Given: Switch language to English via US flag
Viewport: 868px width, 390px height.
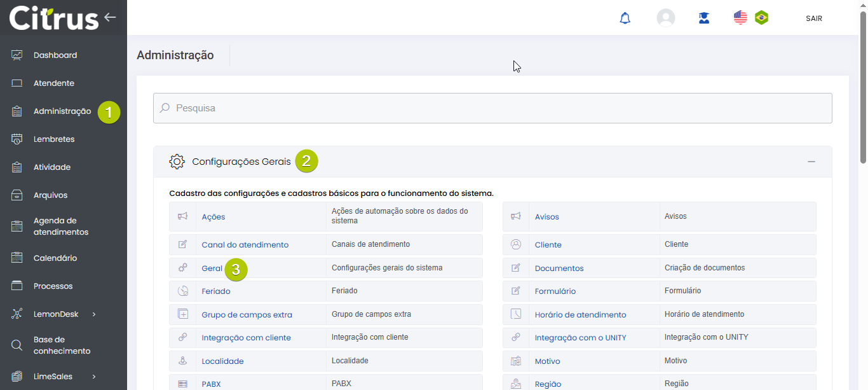Looking at the screenshot, I should tap(740, 18).
